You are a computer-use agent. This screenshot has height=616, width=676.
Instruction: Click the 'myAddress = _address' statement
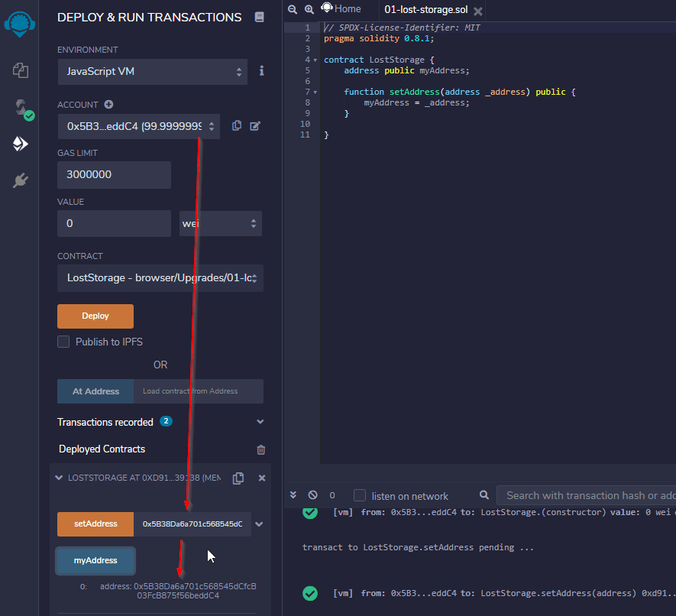416,102
